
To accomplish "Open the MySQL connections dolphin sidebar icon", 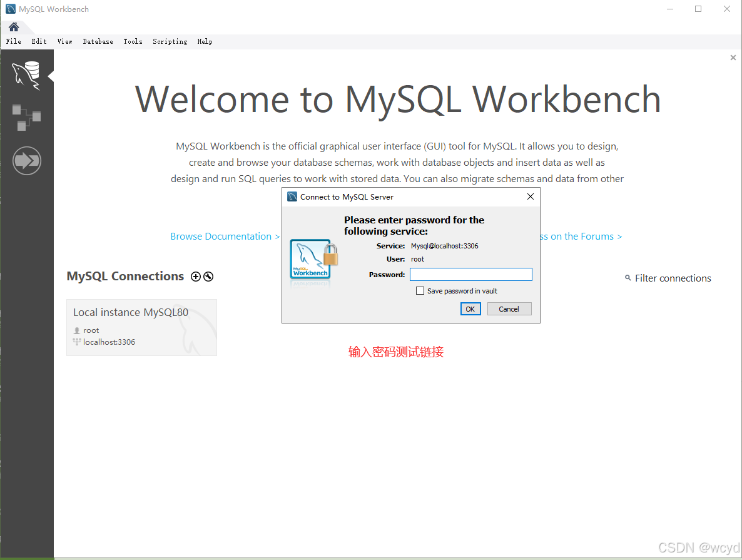I will [x=26, y=75].
